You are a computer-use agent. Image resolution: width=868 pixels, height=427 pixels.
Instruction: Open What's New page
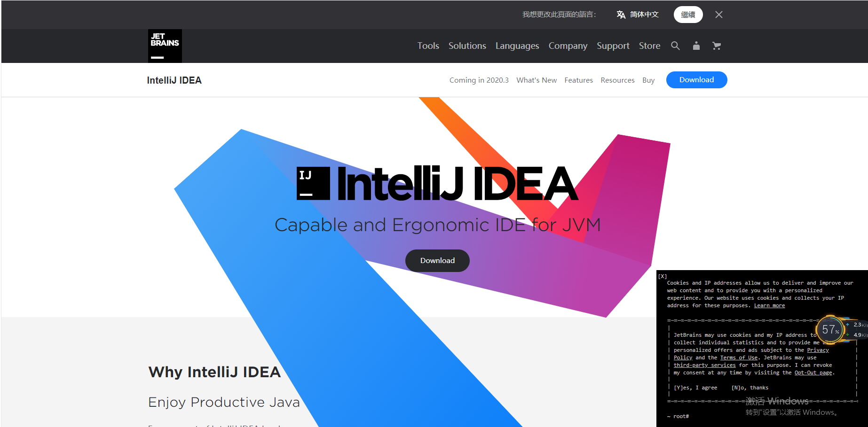537,80
